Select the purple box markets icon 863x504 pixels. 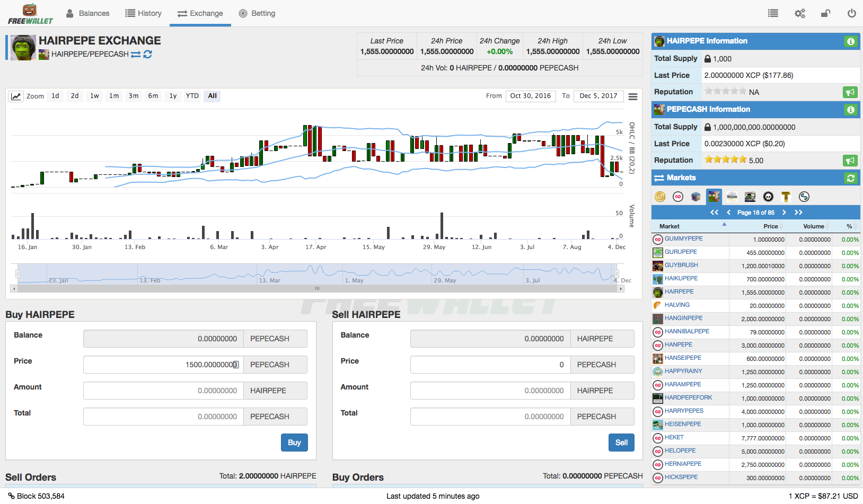pyautogui.click(x=696, y=197)
